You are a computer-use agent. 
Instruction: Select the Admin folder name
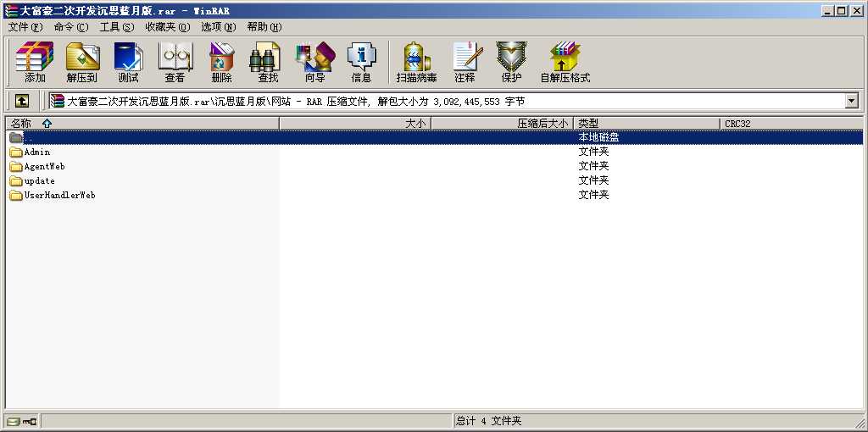coord(37,152)
